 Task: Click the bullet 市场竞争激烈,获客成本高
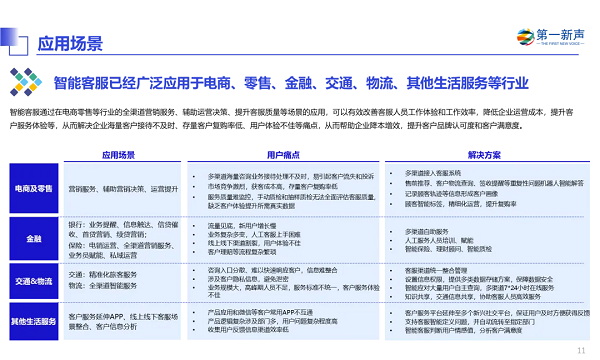(x=273, y=186)
